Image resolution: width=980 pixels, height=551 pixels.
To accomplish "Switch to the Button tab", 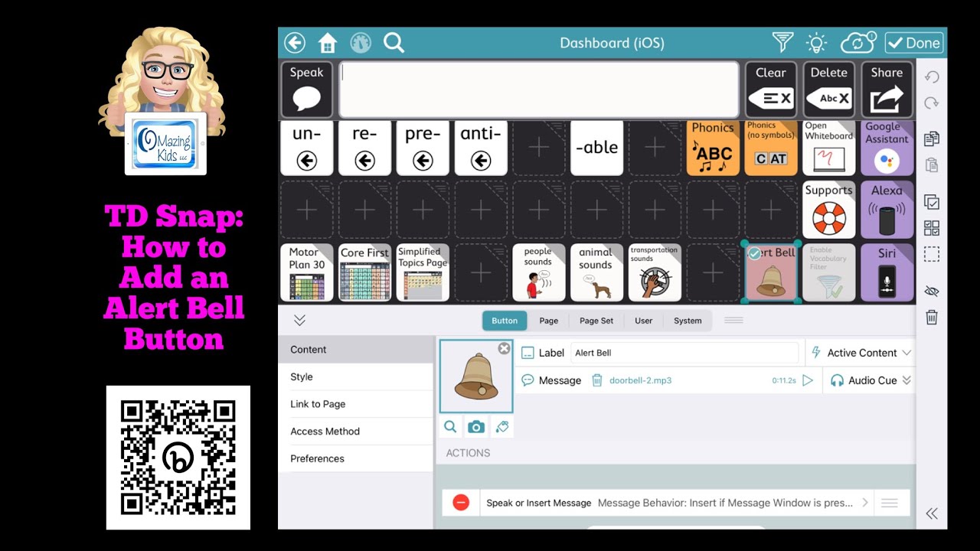I will (x=505, y=321).
